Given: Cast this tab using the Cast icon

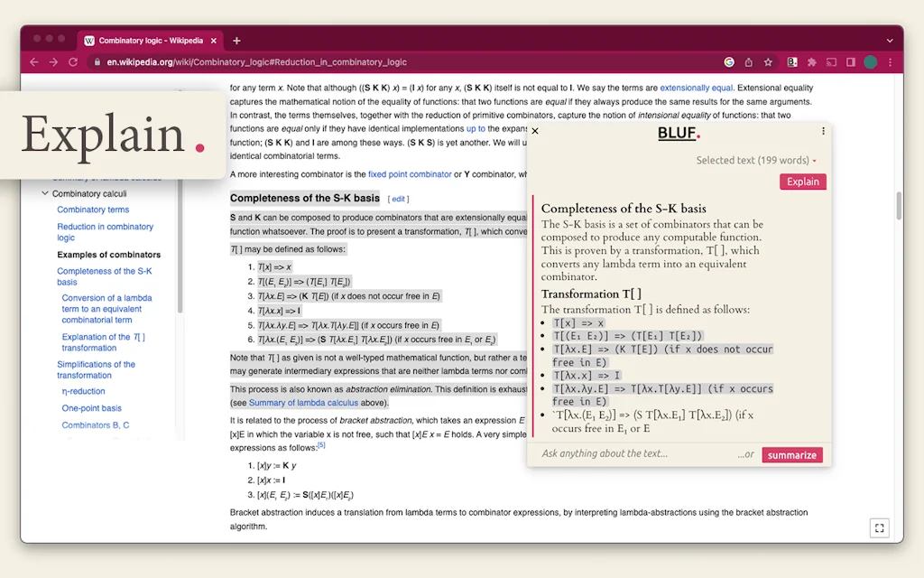Looking at the screenshot, I should click(x=831, y=62).
